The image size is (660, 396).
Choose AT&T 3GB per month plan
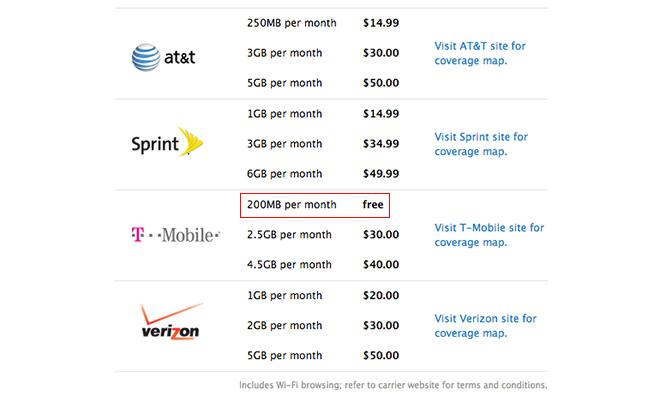(x=323, y=53)
